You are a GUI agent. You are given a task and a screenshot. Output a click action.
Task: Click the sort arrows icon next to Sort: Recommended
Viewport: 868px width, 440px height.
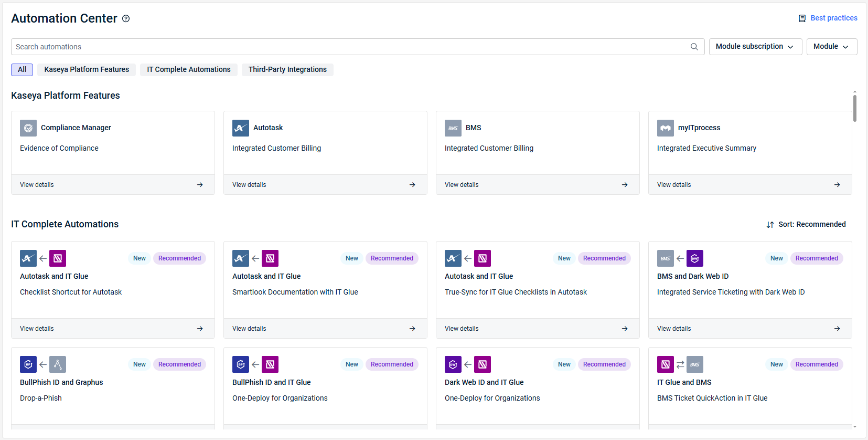(770, 225)
